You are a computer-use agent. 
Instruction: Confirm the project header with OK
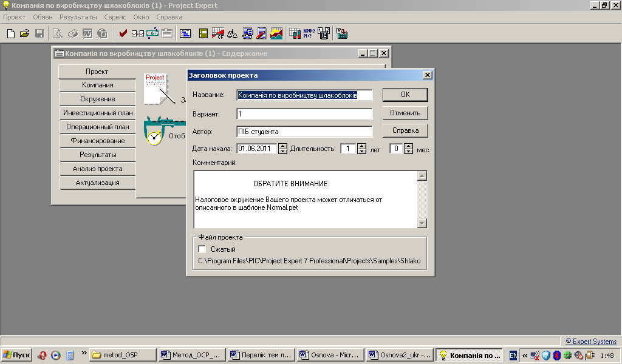pyautogui.click(x=405, y=95)
